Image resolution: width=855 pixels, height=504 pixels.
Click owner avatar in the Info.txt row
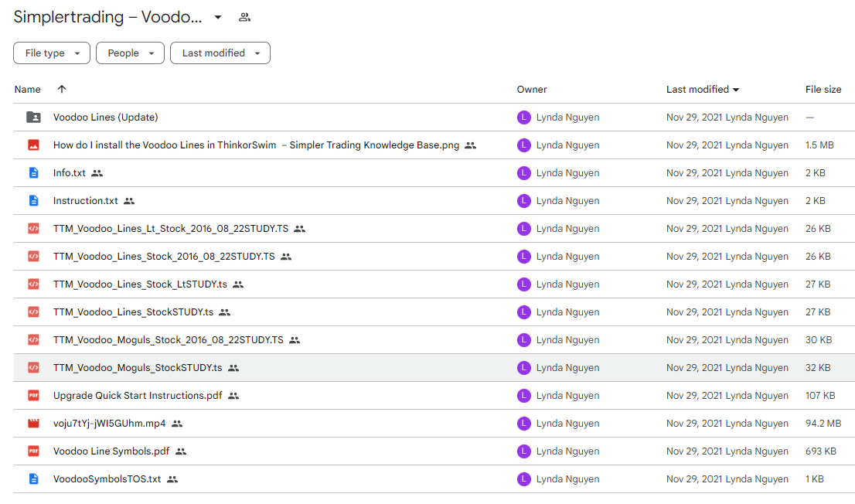point(524,173)
